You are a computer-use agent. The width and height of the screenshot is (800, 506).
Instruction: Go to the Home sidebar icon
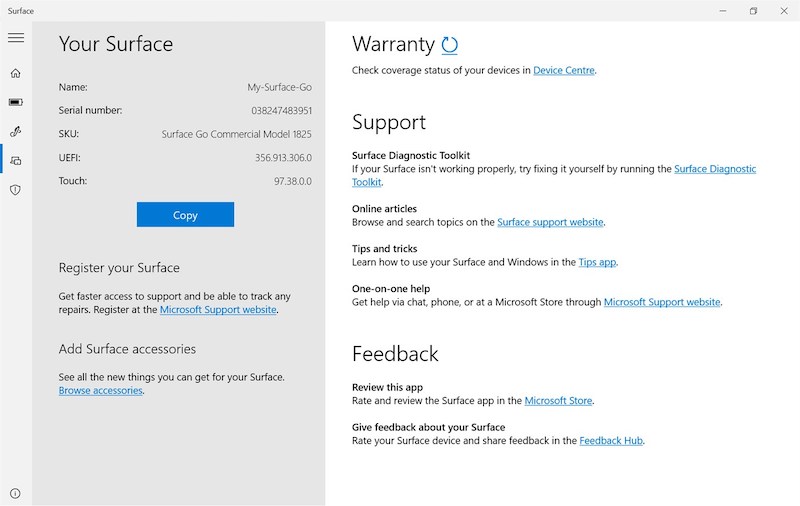15,73
